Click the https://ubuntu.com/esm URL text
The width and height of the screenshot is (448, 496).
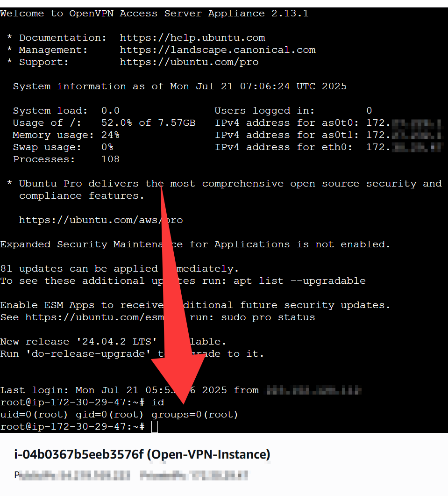coord(94,317)
